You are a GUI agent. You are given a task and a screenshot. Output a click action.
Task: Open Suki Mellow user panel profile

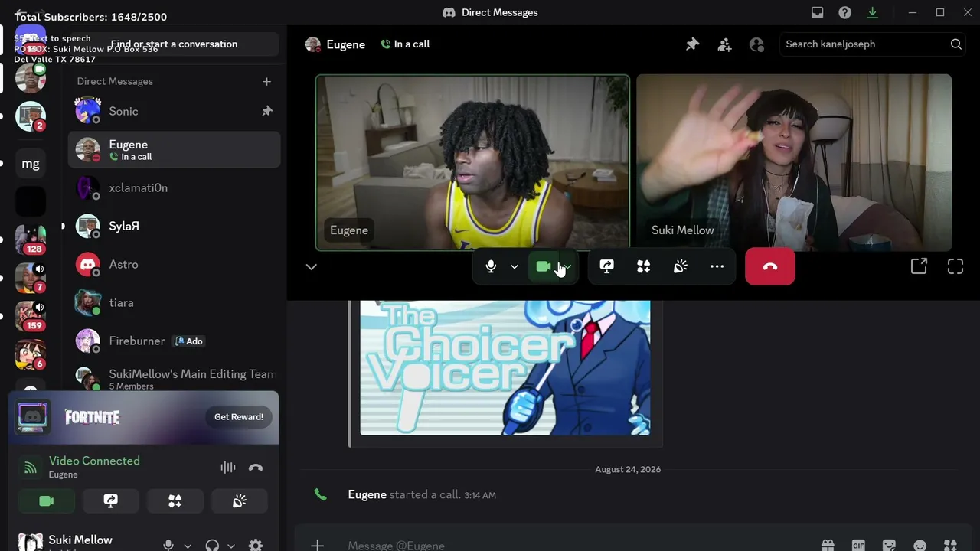tap(80, 542)
